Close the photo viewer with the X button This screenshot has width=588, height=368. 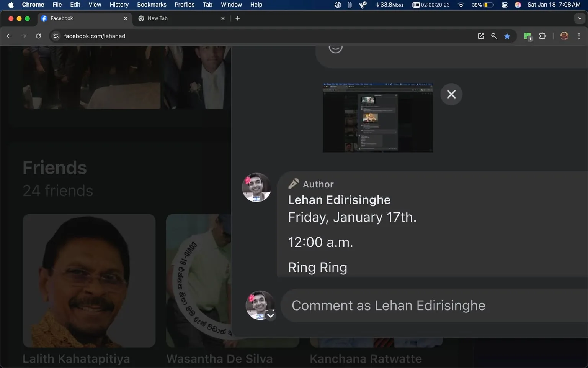[x=451, y=94]
